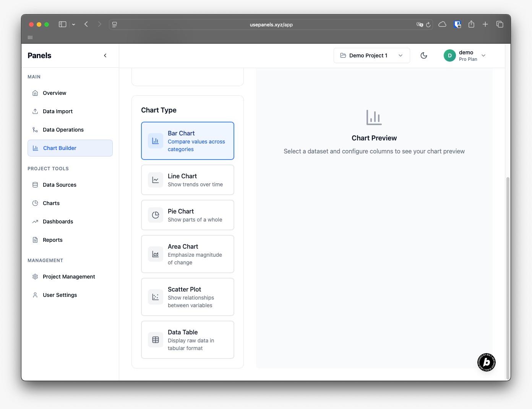Open Dashboards from Project Tools
This screenshot has width=532, height=409.
pyautogui.click(x=70, y=222)
